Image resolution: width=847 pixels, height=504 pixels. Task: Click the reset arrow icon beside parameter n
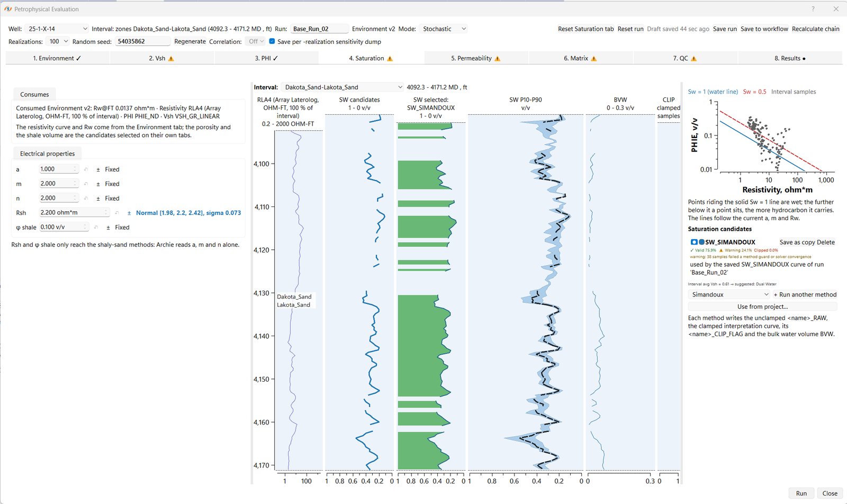tap(86, 198)
